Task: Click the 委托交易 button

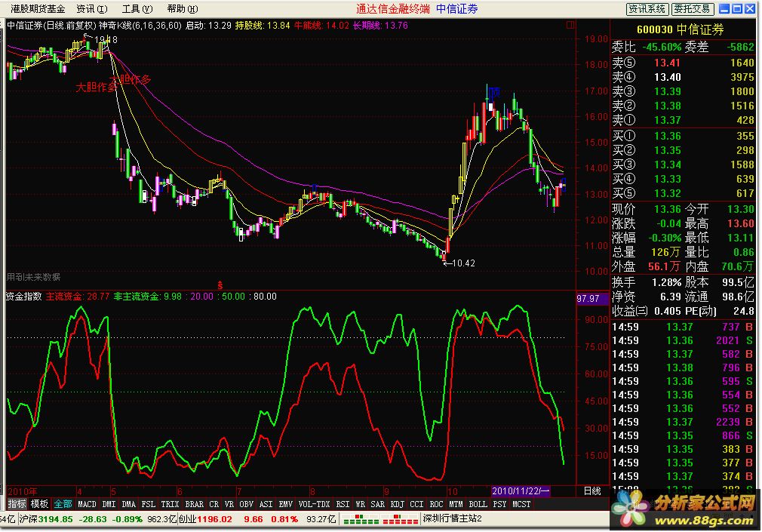Action: tap(692, 9)
